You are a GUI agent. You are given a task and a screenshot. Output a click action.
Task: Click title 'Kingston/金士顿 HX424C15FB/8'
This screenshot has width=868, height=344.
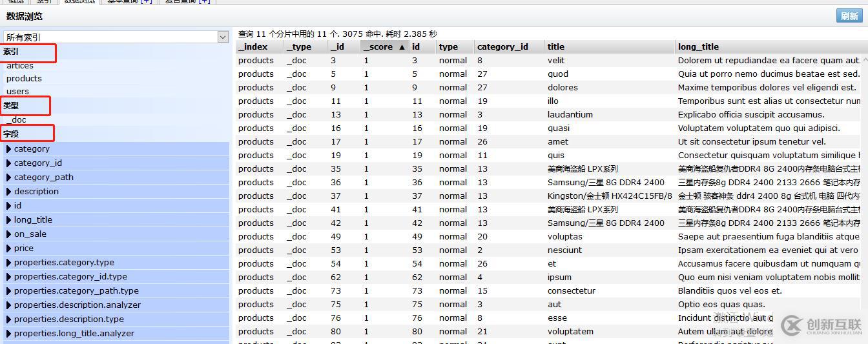pos(610,196)
